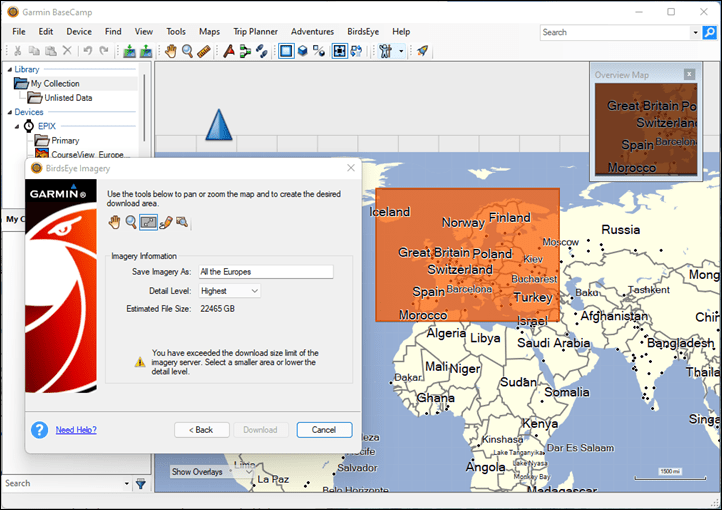Image resolution: width=722 pixels, height=510 pixels.
Task: Select pan hand tool in BirdsEye dialog
Action: point(114,222)
